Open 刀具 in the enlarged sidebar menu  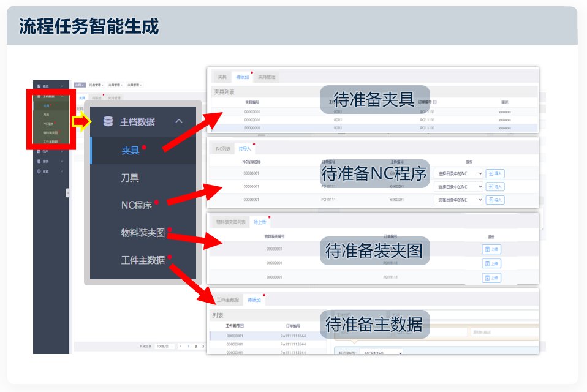(x=130, y=178)
